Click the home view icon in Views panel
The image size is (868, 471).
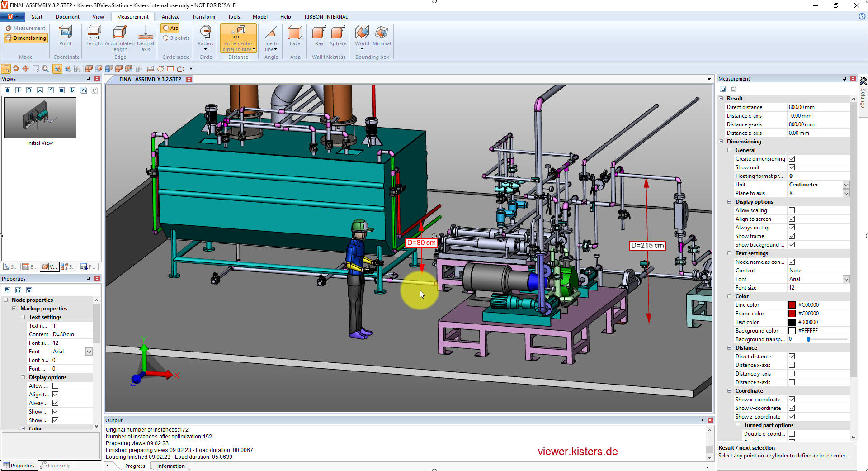(x=7, y=90)
